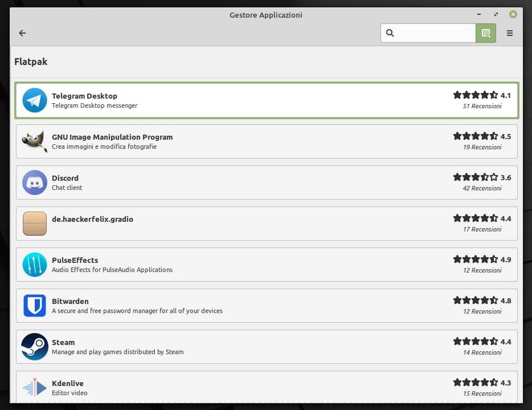Click Steam's 4.4 star rating
This screenshot has height=410, width=532.
click(x=482, y=342)
